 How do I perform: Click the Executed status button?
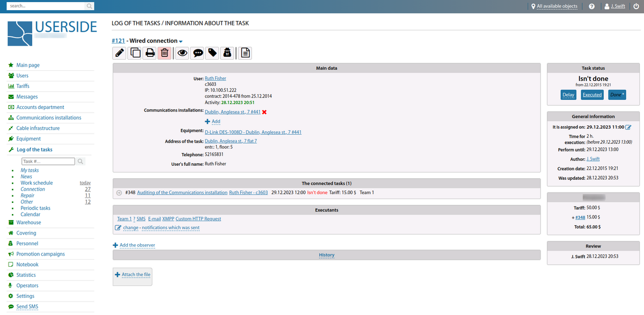coord(592,95)
